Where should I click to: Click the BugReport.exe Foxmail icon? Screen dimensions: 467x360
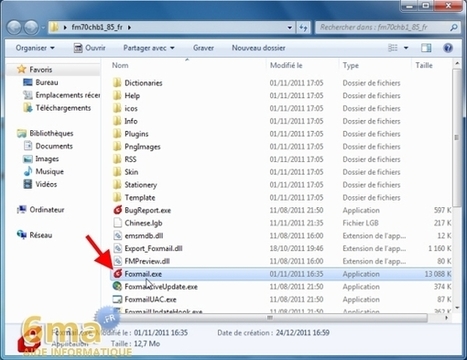[117, 210]
